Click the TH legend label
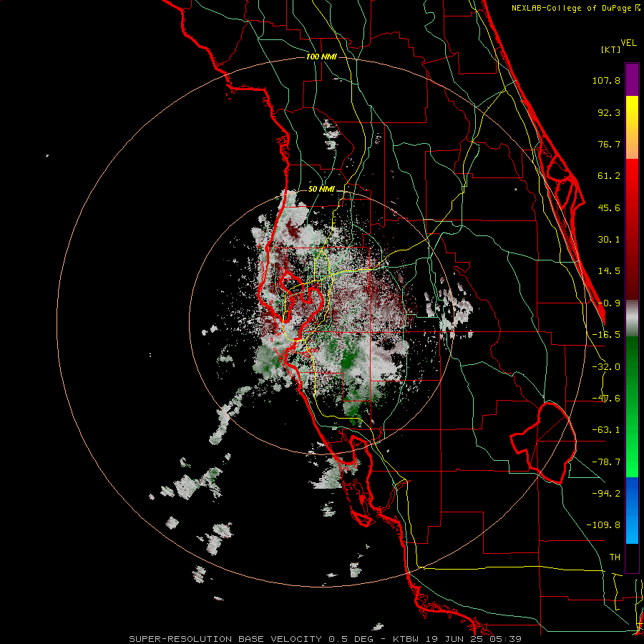Screen dimensions: 644x644 (615, 557)
